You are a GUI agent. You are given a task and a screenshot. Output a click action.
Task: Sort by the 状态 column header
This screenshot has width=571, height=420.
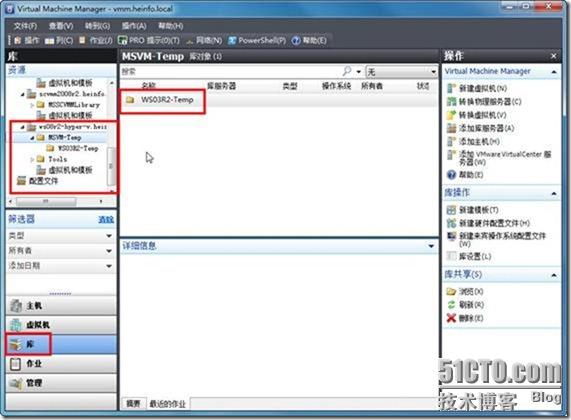point(423,86)
